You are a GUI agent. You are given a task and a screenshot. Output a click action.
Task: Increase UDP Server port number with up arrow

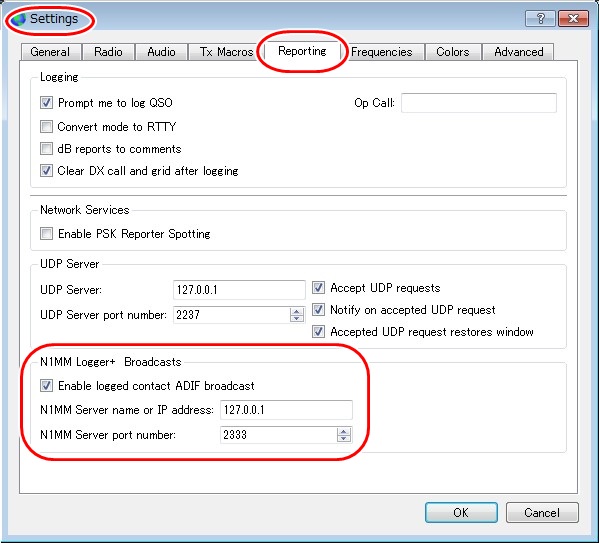pyautogui.click(x=296, y=311)
